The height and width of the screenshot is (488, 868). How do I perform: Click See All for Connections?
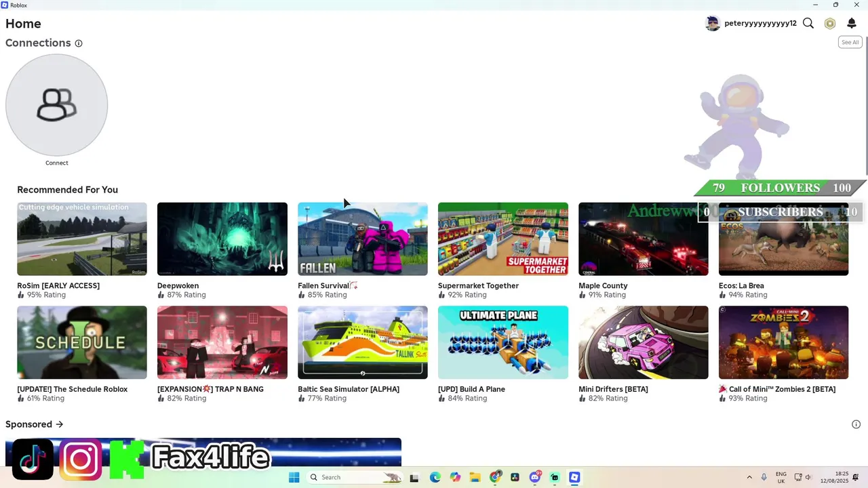(x=850, y=42)
